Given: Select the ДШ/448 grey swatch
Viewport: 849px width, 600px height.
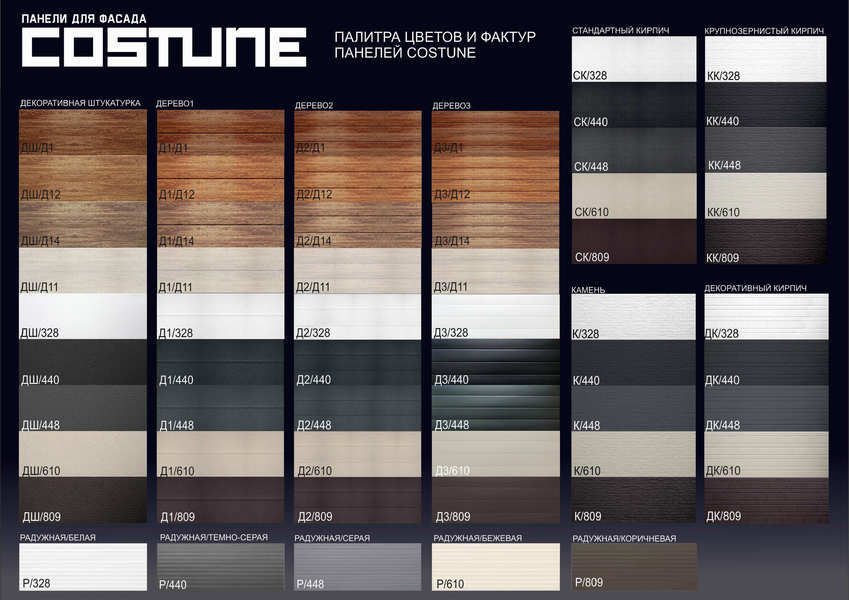Looking at the screenshot, I should pyautogui.click(x=83, y=408).
